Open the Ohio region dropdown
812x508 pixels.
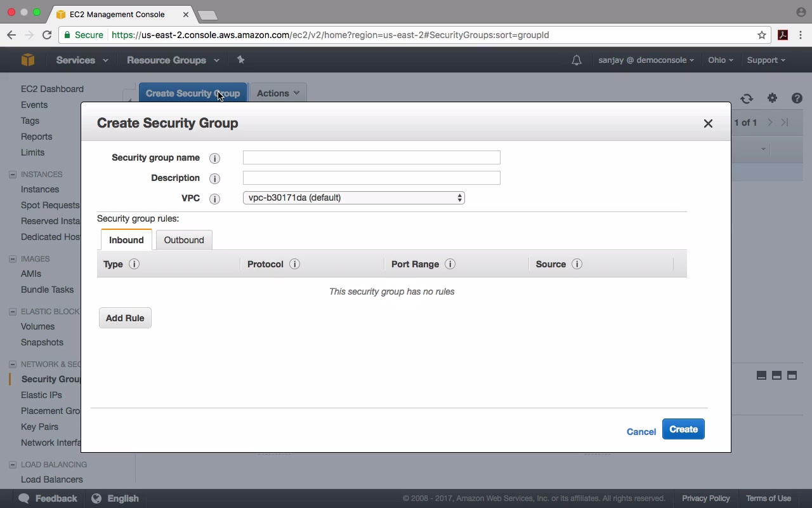(721, 60)
